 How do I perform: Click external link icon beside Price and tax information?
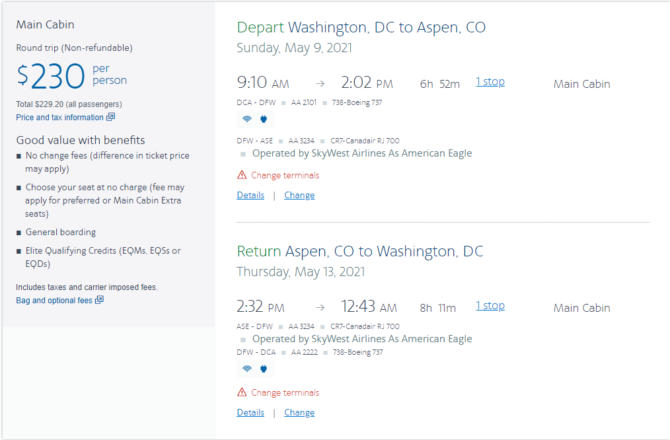(111, 117)
